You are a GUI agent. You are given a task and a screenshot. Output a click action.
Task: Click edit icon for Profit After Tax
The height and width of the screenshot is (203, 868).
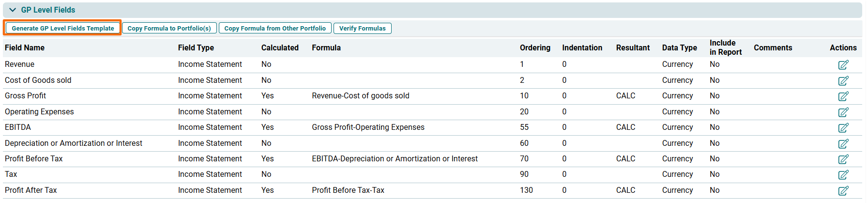click(x=843, y=190)
